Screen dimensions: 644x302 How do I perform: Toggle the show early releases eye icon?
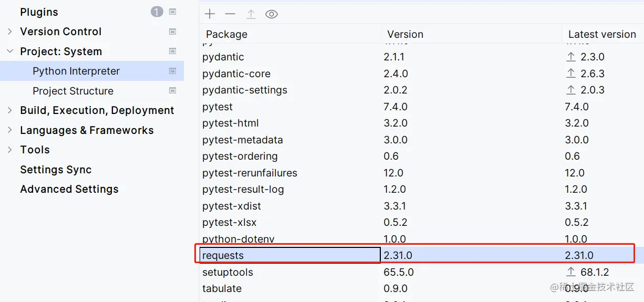click(271, 14)
